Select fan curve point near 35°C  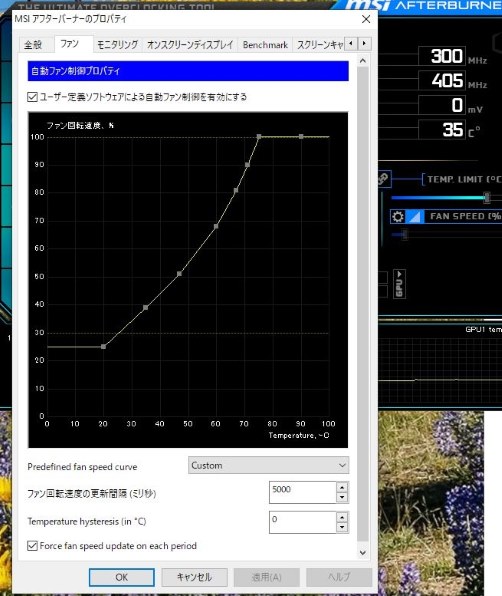coord(146,308)
